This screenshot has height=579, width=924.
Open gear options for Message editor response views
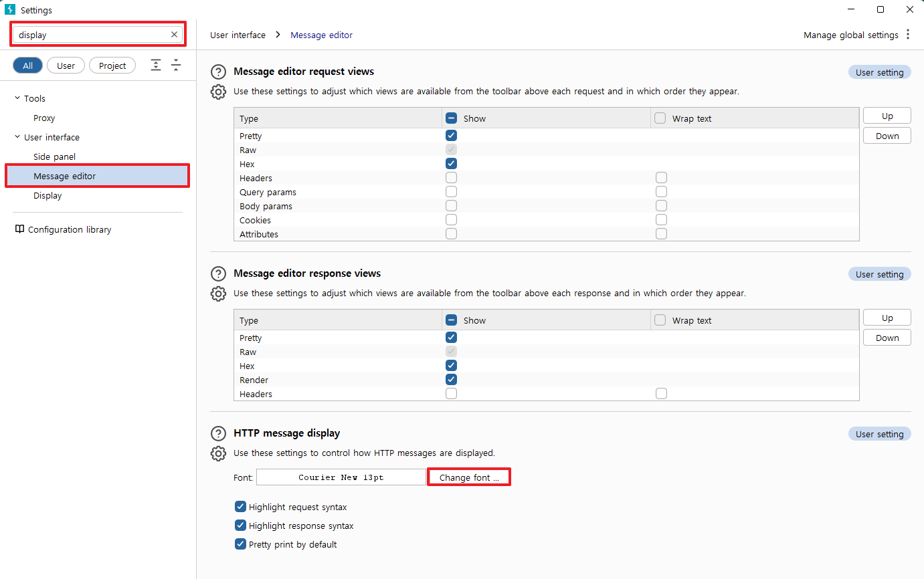(218, 294)
